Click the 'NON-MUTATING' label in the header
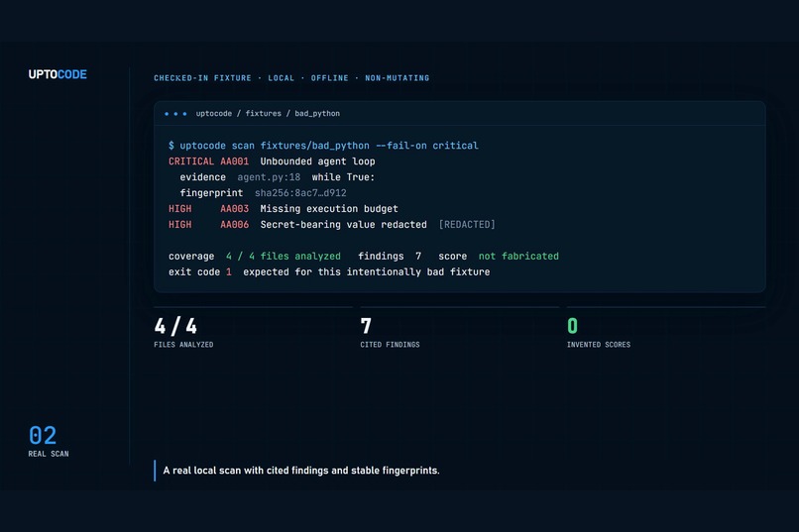 (397, 78)
